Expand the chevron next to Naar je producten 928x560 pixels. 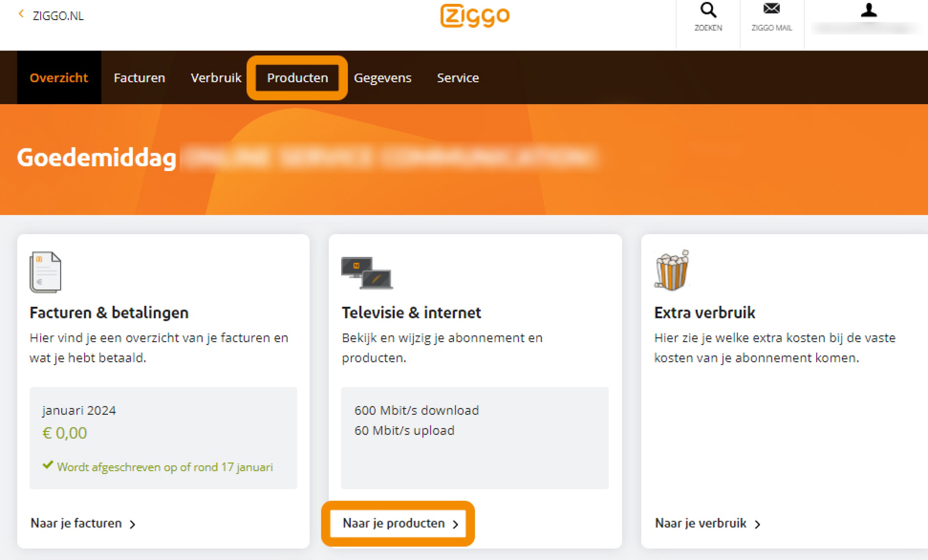456,524
